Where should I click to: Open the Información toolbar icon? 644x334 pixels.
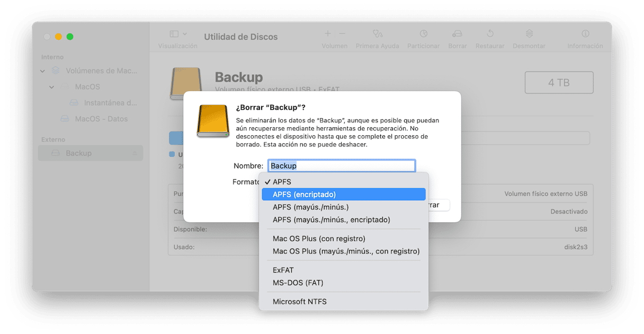point(585,34)
